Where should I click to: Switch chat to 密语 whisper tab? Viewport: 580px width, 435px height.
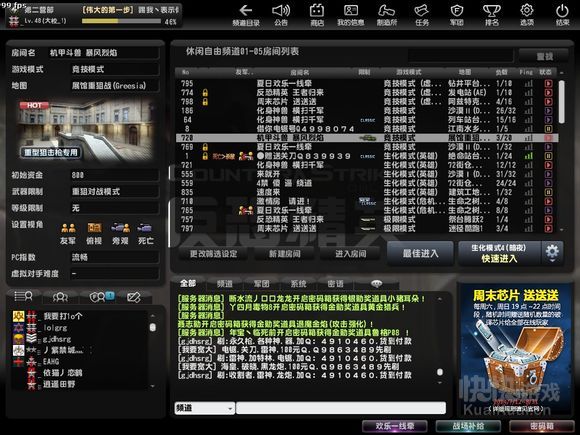click(x=335, y=284)
